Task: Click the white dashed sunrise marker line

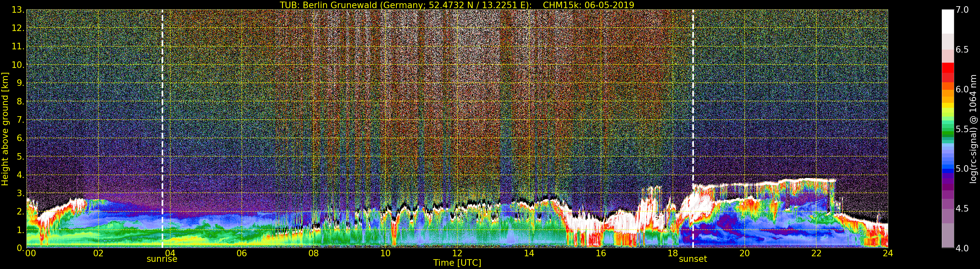Action: coord(162,114)
